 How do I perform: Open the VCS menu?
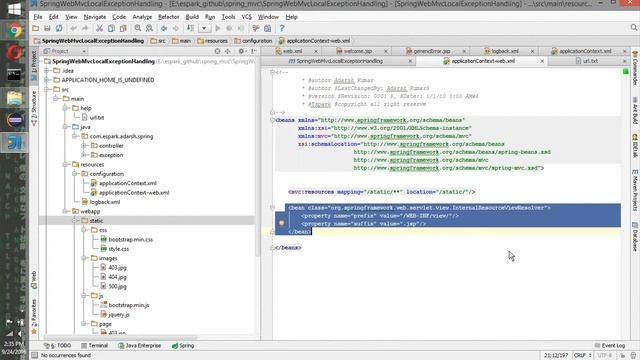click(x=247, y=17)
